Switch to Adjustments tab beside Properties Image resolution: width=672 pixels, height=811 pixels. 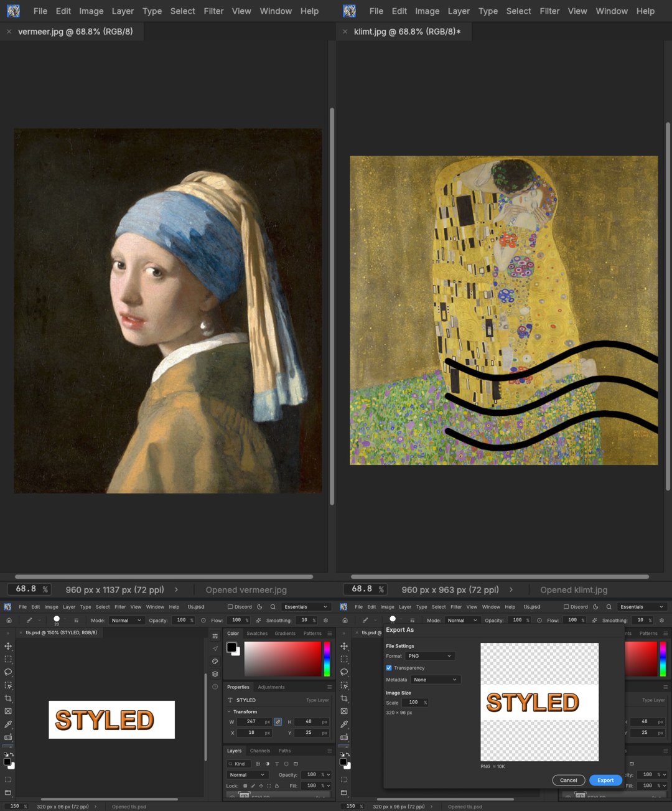[271, 687]
